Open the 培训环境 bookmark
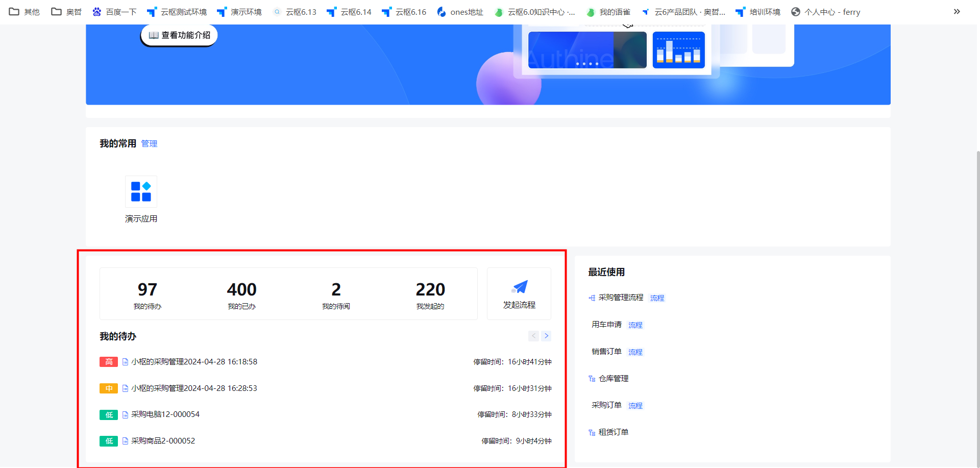Screen dimensions: 980x468 tap(758, 12)
